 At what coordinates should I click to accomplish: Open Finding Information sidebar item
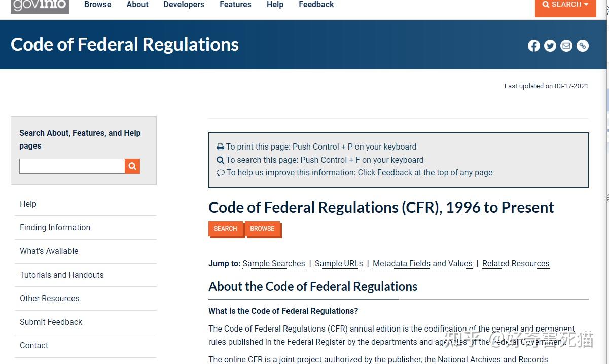pyautogui.click(x=55, y=227)
